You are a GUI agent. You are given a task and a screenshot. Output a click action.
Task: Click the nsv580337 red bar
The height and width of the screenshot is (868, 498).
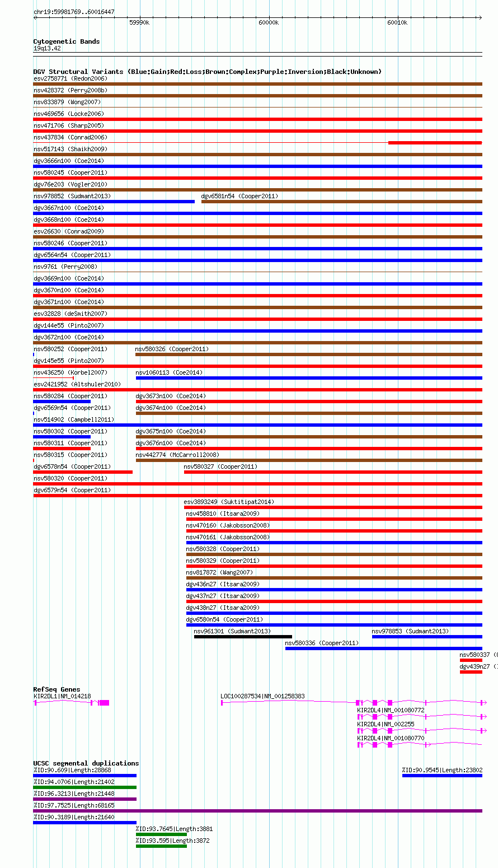[471, 660]
